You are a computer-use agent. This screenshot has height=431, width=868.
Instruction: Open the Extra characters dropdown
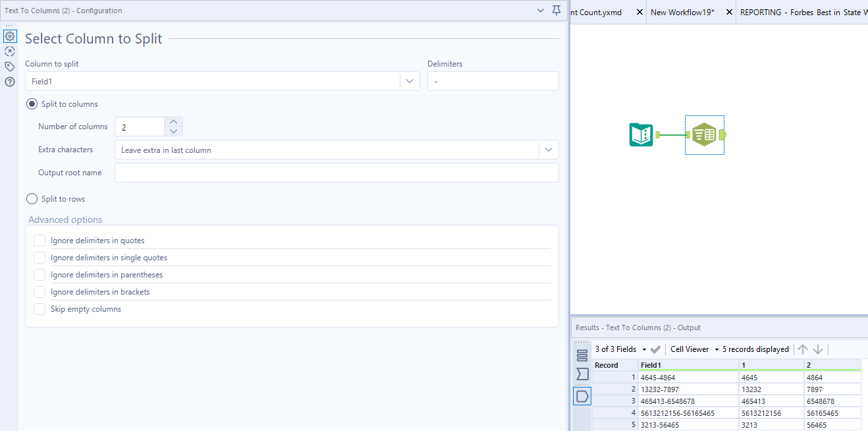coord(548,149)
